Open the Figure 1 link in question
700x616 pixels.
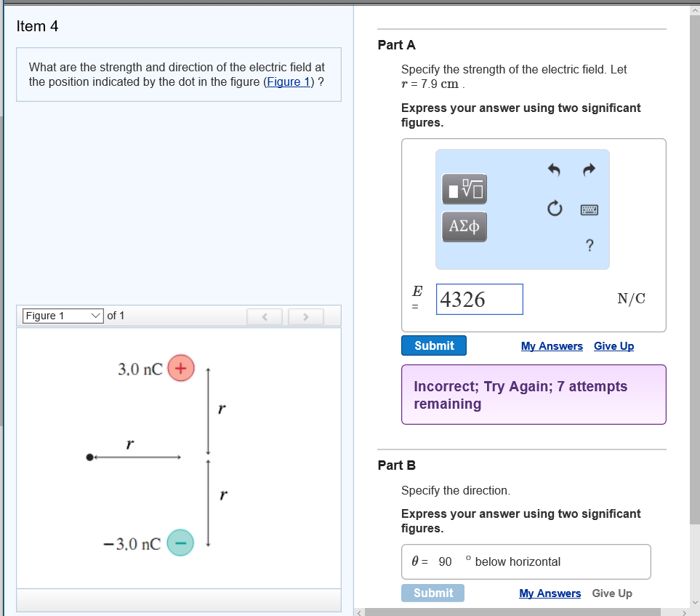(290, 81)
